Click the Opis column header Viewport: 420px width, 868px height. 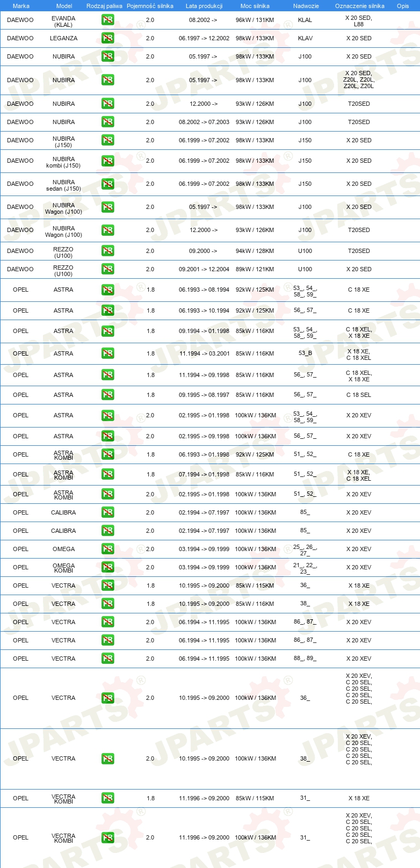pyautogui.click(x=403, y=6)
